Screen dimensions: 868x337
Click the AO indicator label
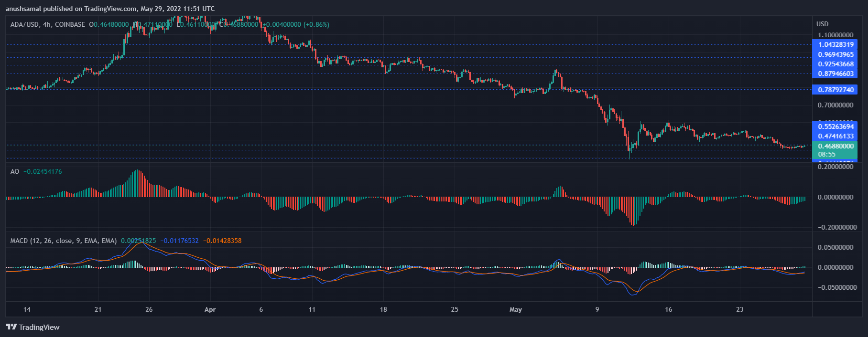(x=15, y=171)
